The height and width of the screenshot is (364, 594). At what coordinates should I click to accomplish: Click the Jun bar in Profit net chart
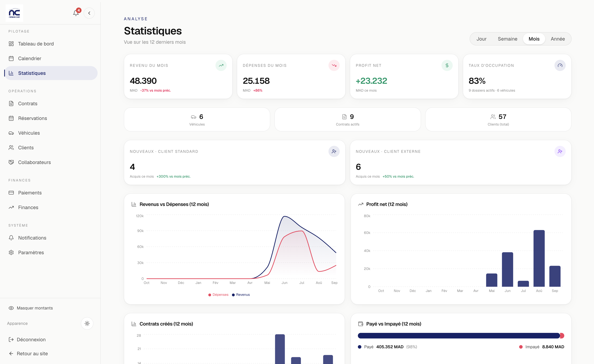[507, 270]
